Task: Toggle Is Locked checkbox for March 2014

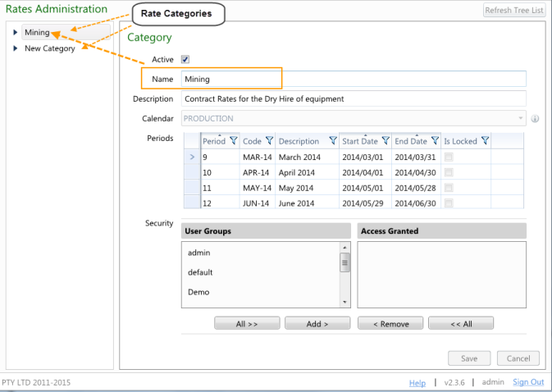Action: [449, 157]
